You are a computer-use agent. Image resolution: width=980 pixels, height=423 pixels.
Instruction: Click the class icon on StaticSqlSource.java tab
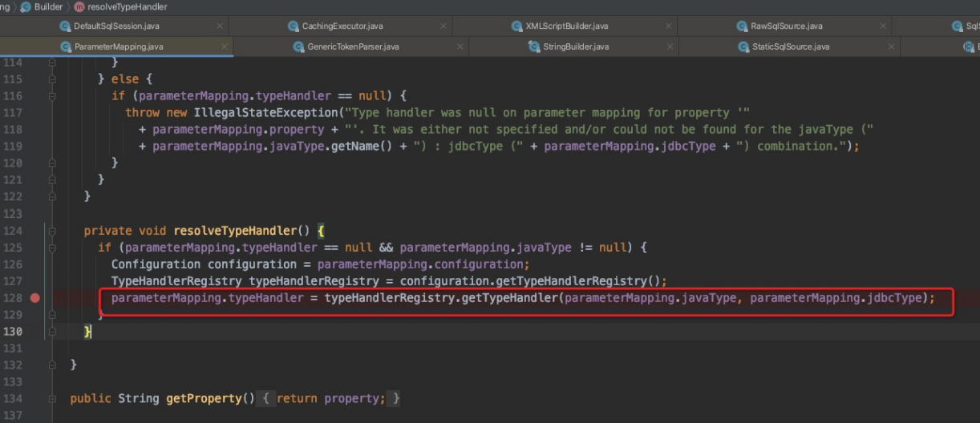(x=743, y=46)
